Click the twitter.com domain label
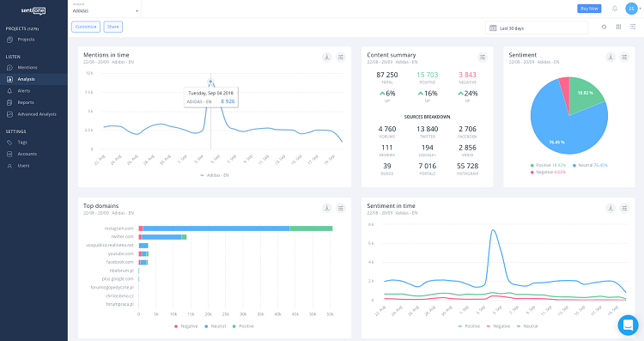Screen dimensions: 644x341 (x=123, y=237)
